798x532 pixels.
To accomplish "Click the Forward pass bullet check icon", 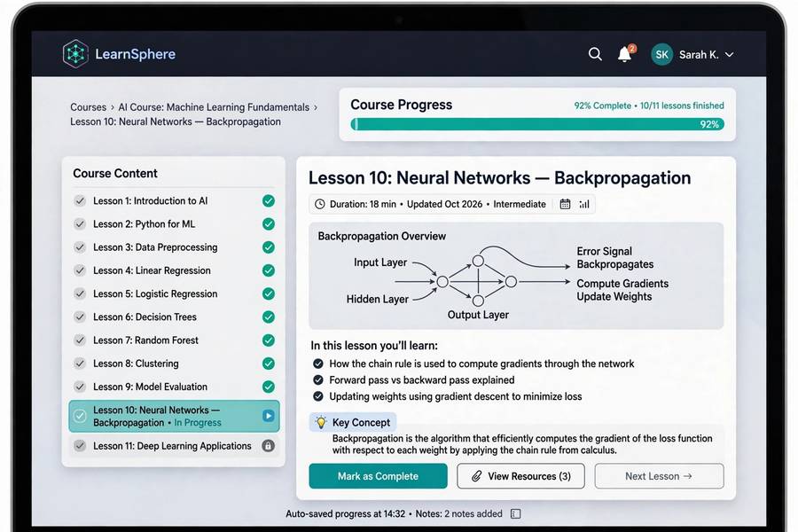I will [x=318, y=379].
